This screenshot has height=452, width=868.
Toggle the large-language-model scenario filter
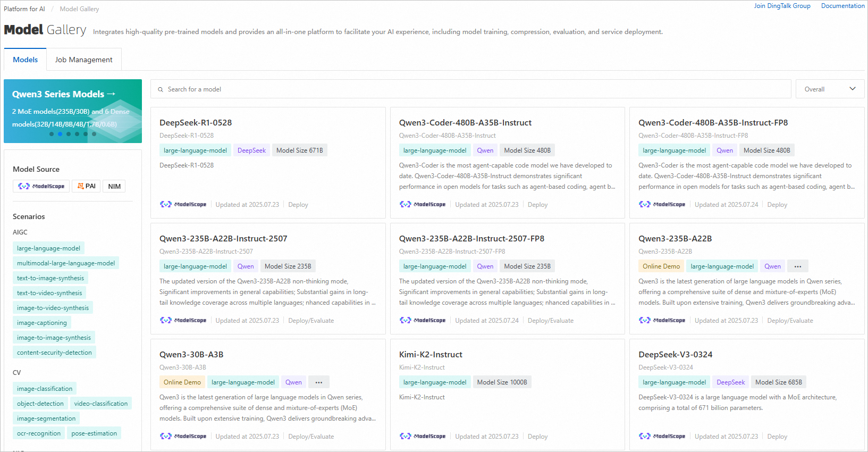coord(48,248)
